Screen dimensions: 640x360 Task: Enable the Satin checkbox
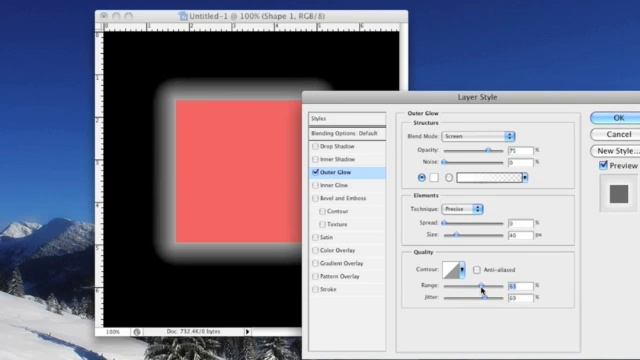click(315, 237)
